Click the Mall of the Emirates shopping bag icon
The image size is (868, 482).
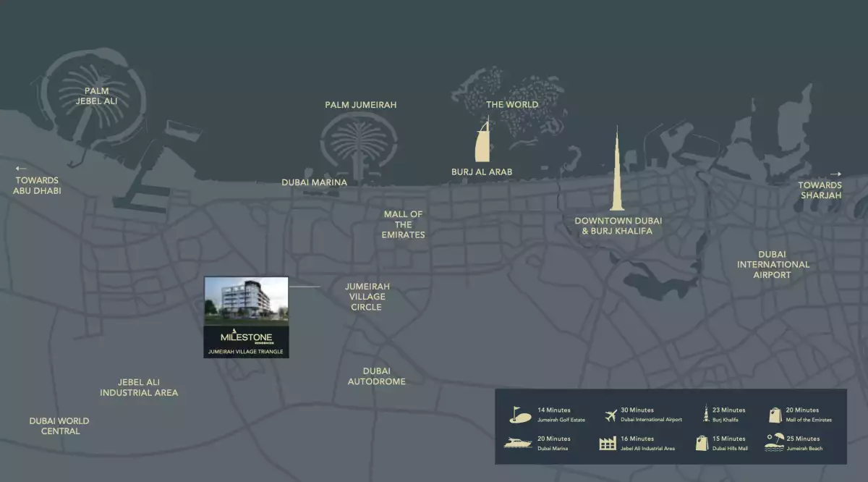(775, 415)
